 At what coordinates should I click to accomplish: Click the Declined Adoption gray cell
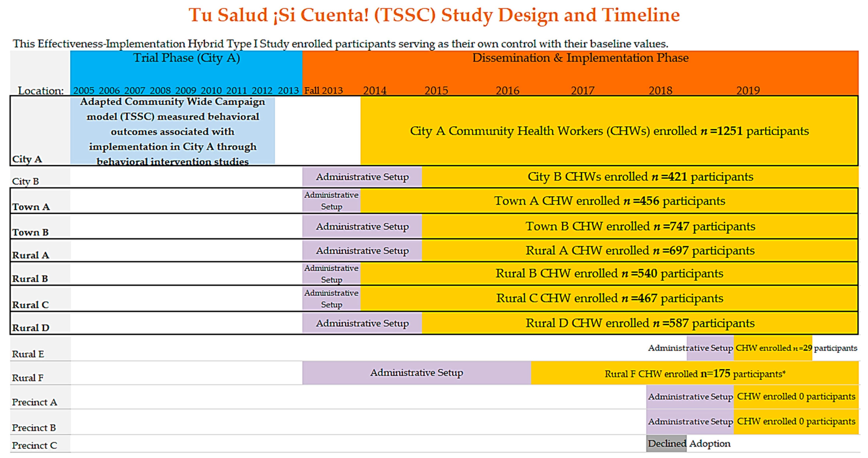click(666, 443)
